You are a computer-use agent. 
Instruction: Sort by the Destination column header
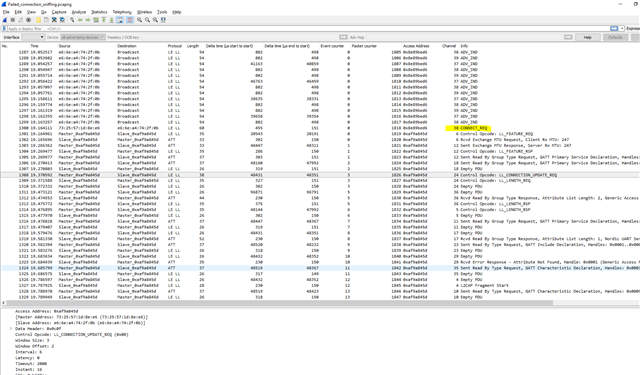point(127,46)
